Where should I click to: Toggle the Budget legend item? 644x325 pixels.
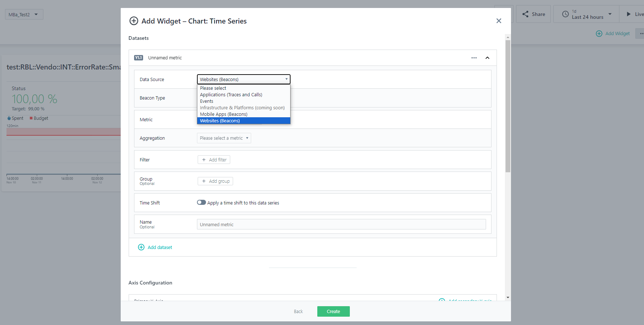39,118
